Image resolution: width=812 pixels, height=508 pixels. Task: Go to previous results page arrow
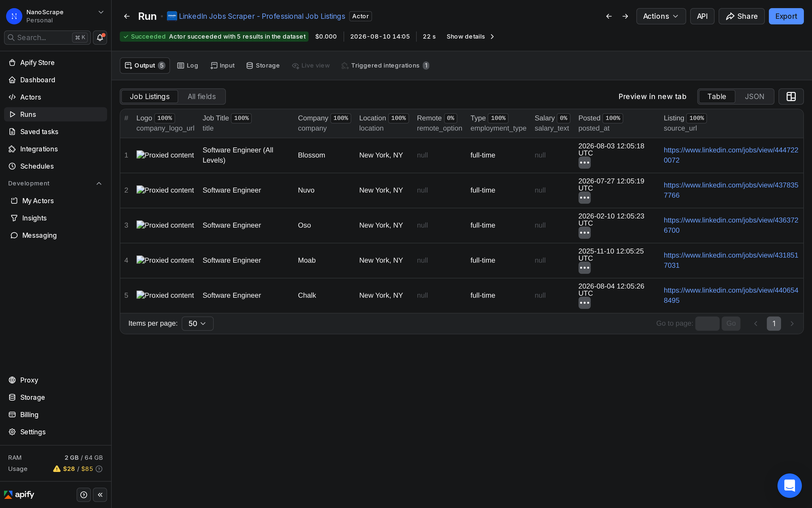756,324
